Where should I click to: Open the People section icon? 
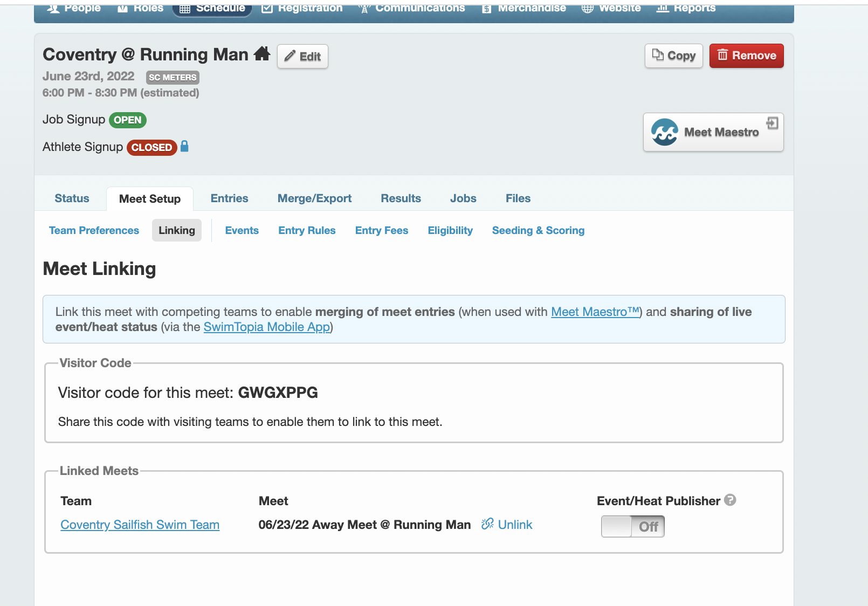pos(52,8)
